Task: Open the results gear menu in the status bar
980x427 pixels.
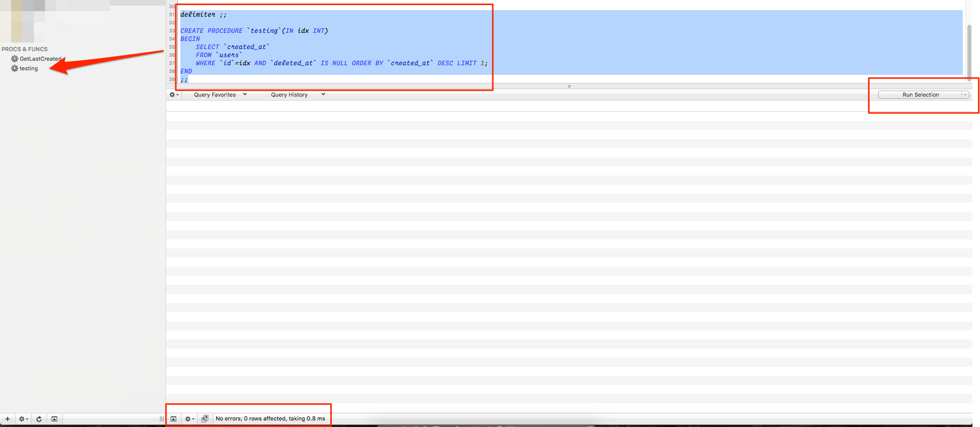Action: point(189,419)
